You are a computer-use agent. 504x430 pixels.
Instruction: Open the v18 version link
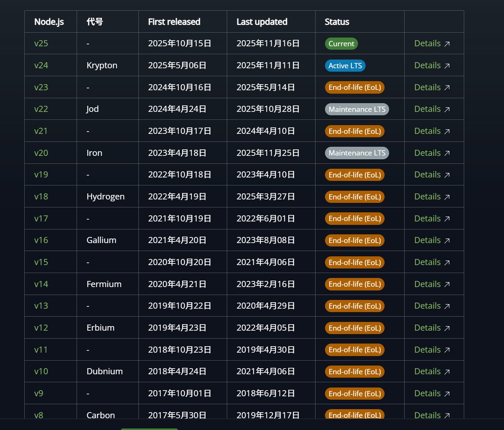coord(41,196)
